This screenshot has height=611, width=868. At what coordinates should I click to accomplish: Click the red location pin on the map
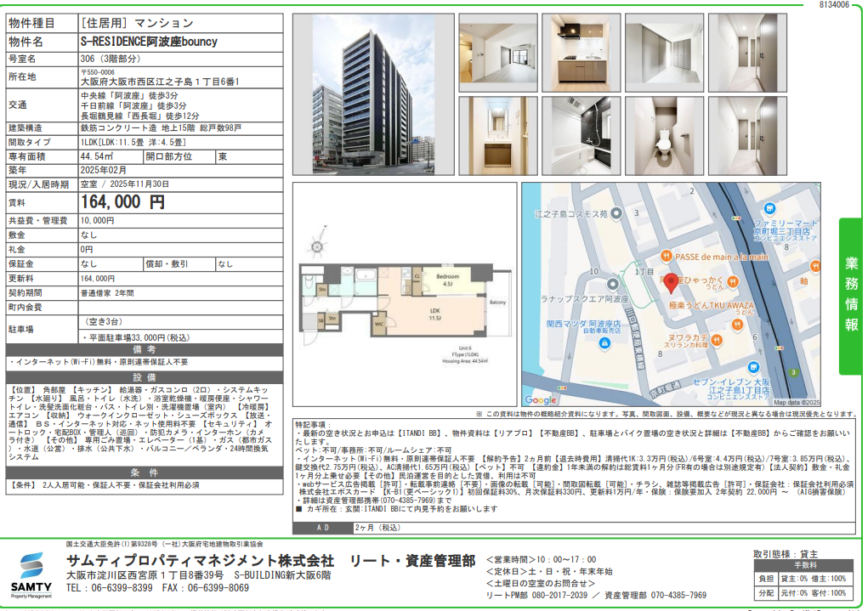point(671,283)
